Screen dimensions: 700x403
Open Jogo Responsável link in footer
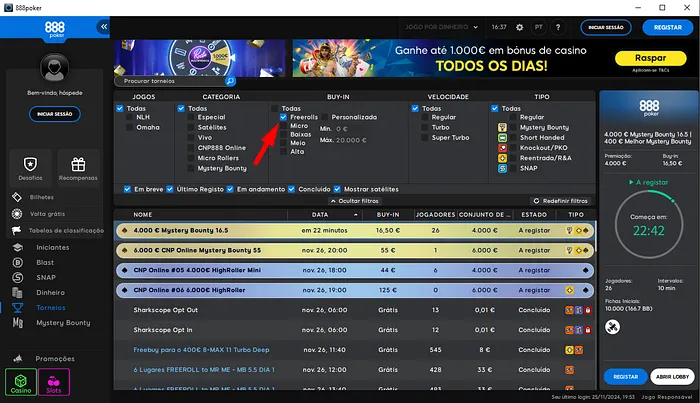click(x=667, y=397)
